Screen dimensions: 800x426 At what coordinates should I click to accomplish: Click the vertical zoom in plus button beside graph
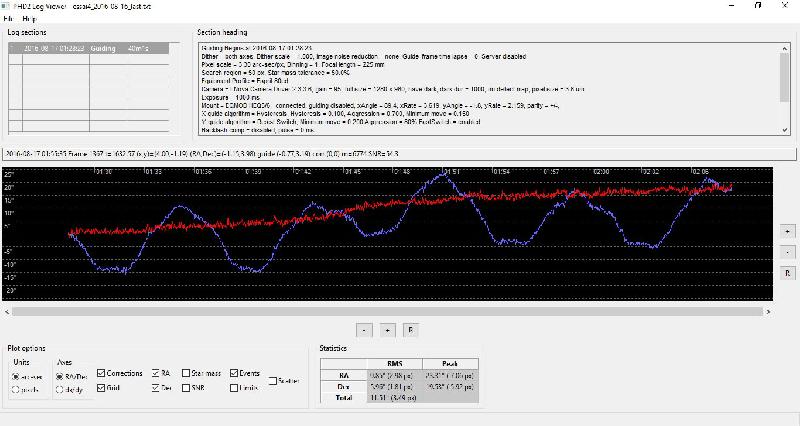pyautogui.click(x=787, y=231)
